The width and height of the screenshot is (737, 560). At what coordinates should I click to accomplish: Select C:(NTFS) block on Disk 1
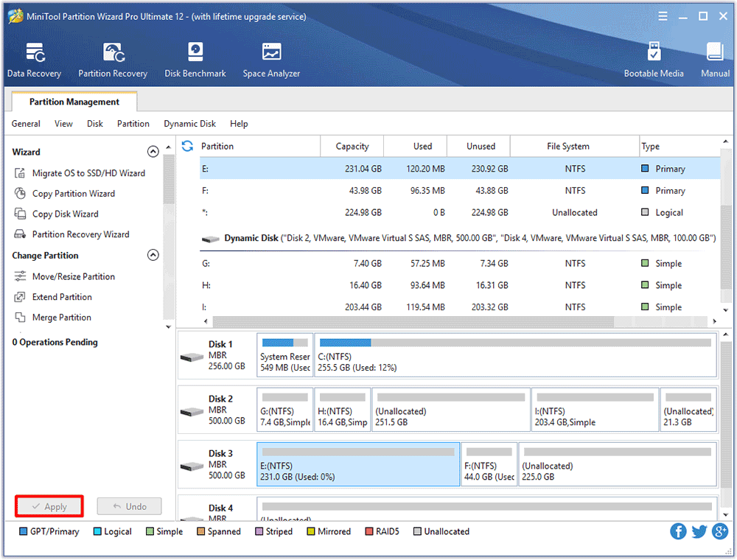[x=515, y=354]
